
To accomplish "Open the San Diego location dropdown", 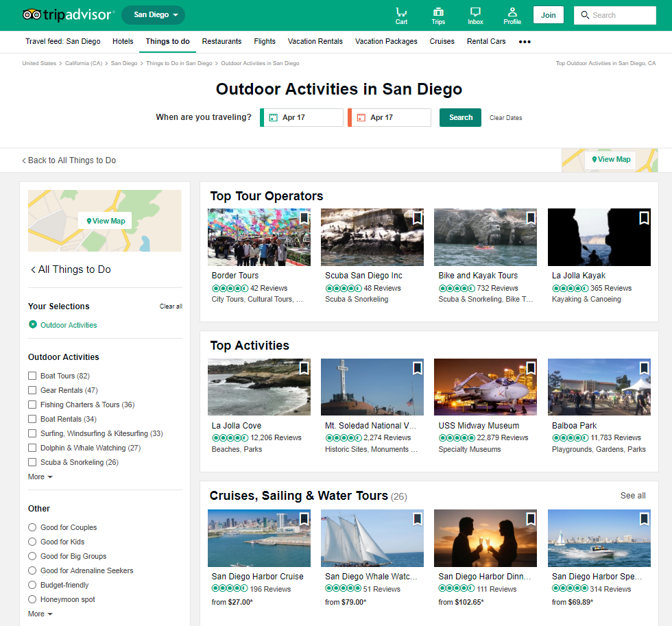I will [x=153, y=15].
